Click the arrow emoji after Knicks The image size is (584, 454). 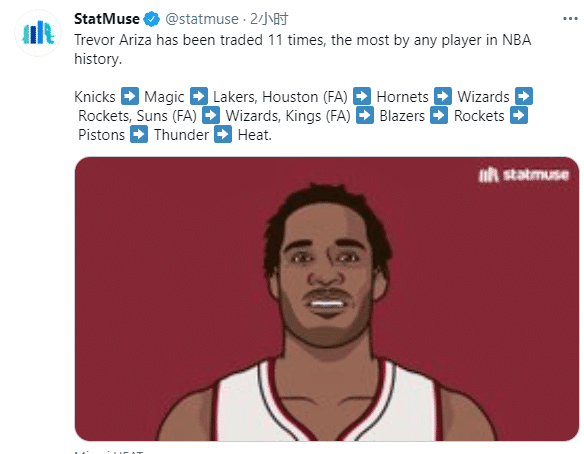point(130,96)
